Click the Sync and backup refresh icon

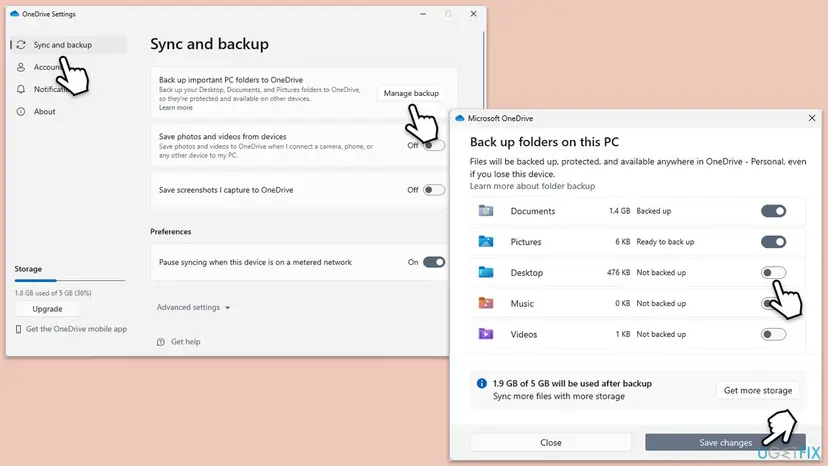[21, 45]
